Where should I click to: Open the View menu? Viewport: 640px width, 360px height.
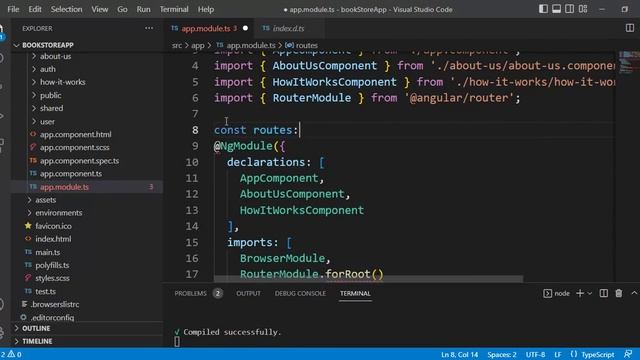pyautogui.click(x=100, y=9)
